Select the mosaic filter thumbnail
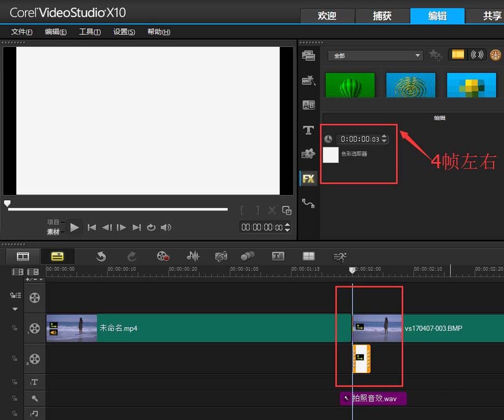The height and width of the screenshot is (420, 504). (x=472, y=85)
